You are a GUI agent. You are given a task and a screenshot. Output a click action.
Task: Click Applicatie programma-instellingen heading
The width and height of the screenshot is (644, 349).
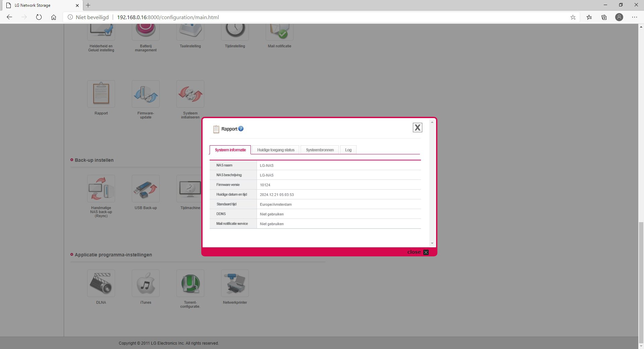113,255
